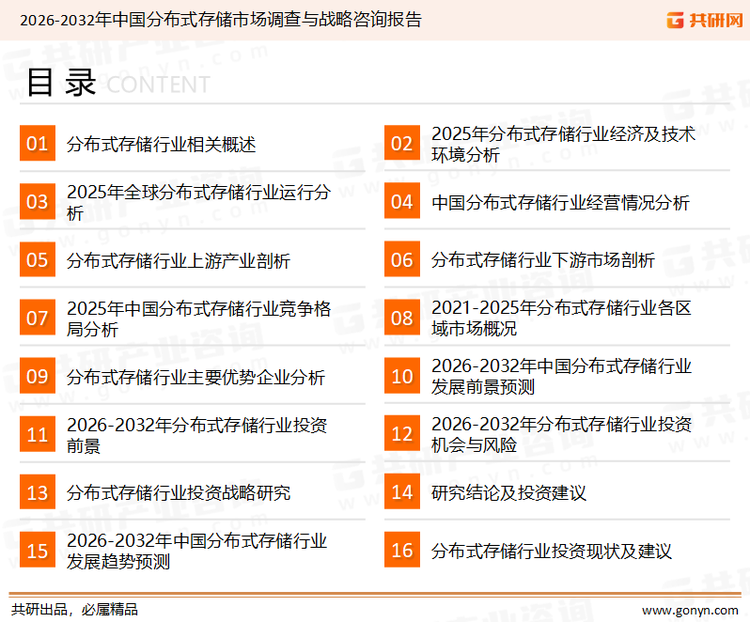Click the orange 13 chapter badge
Screen dimensions: 750x622
37,492
